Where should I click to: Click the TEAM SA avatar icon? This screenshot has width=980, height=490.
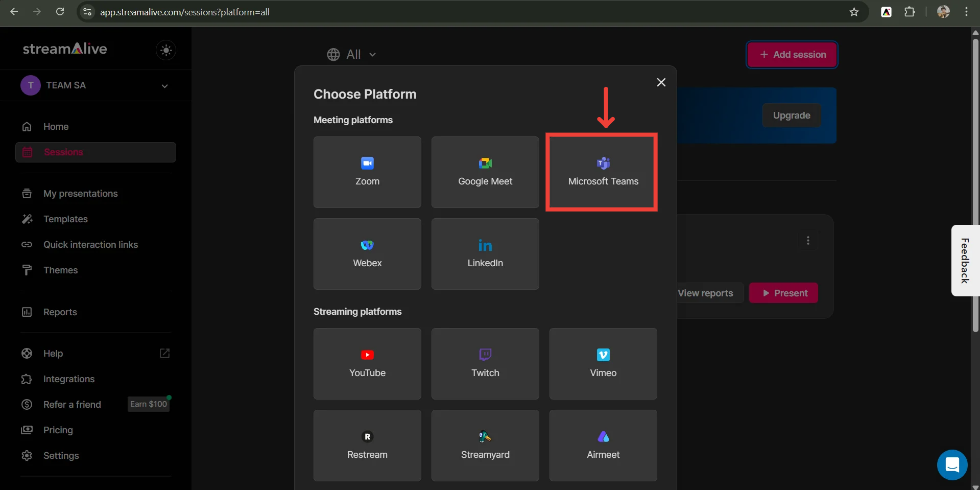tap(31, 85)
